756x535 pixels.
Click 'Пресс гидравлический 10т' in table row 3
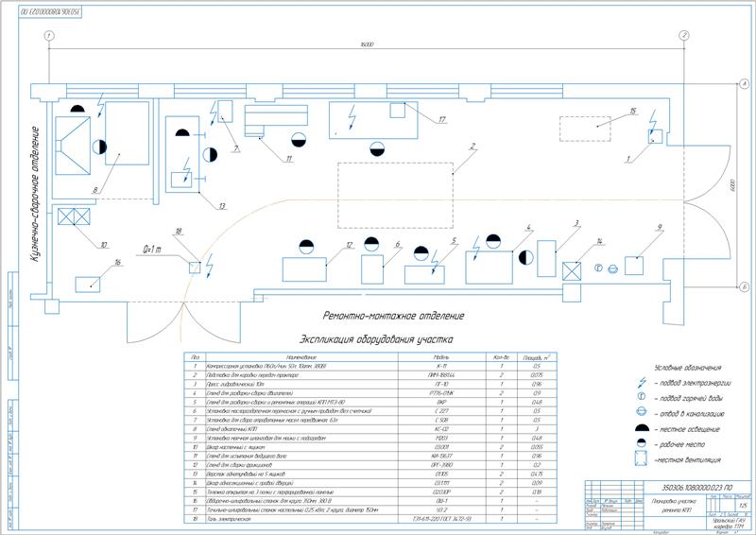[235, 384]
